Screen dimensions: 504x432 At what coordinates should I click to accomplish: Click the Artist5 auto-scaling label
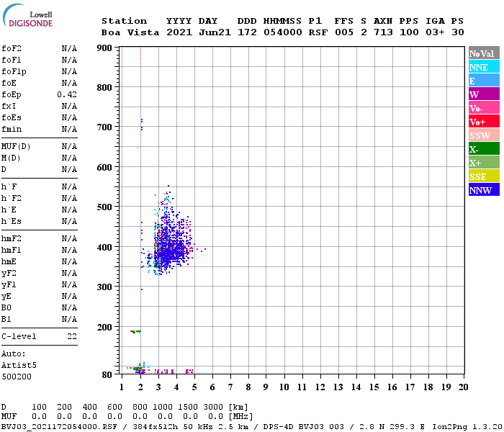pyautogui.click(x=19, y=366)
